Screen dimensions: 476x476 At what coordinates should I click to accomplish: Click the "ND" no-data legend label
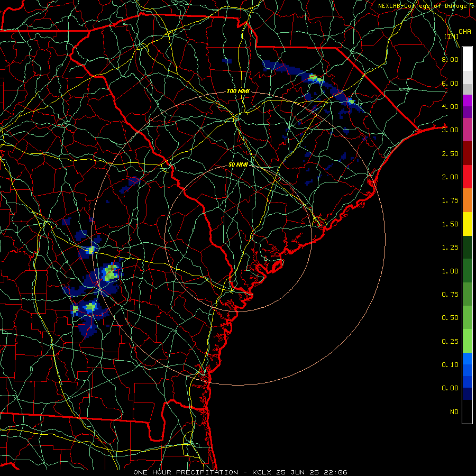(454, 412)
